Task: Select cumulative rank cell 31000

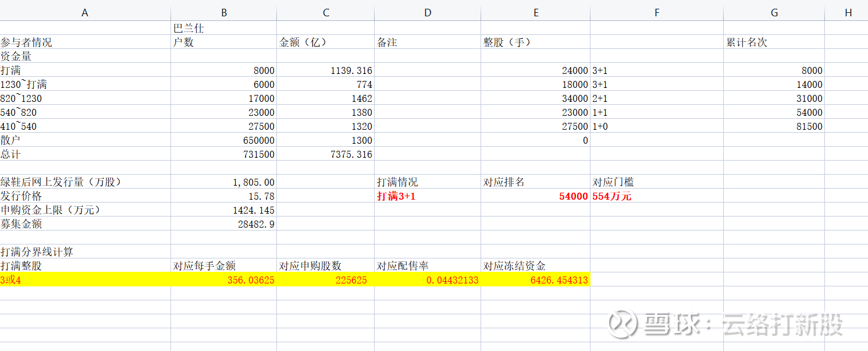Action: click(x=774, y=98)
